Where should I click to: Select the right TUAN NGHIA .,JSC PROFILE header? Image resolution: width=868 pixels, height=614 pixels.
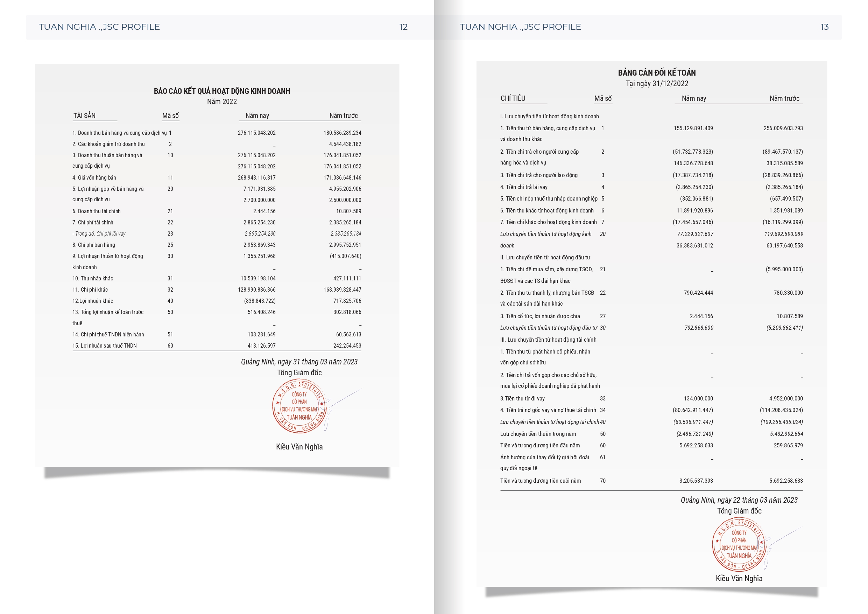tap(520, 27)
